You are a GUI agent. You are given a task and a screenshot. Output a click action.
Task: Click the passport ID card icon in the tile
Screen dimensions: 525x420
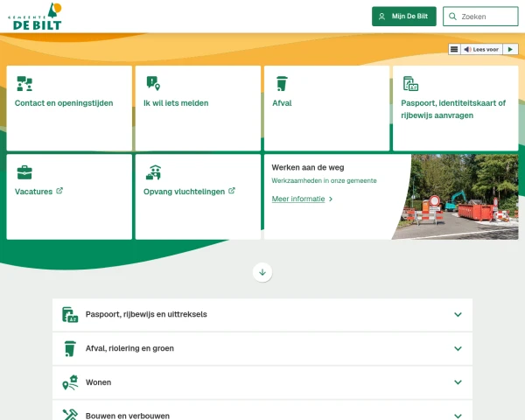410,84
